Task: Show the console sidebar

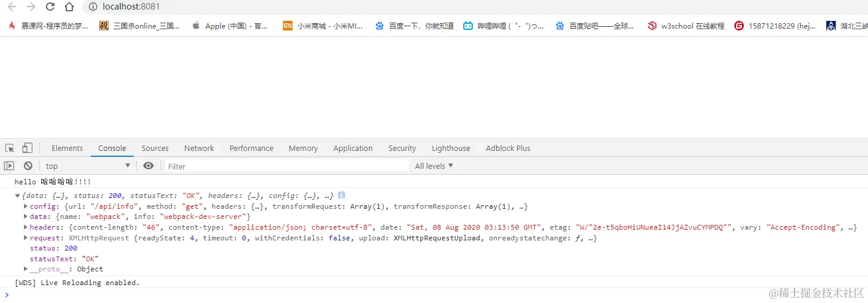Action: (x=10, y=166)
